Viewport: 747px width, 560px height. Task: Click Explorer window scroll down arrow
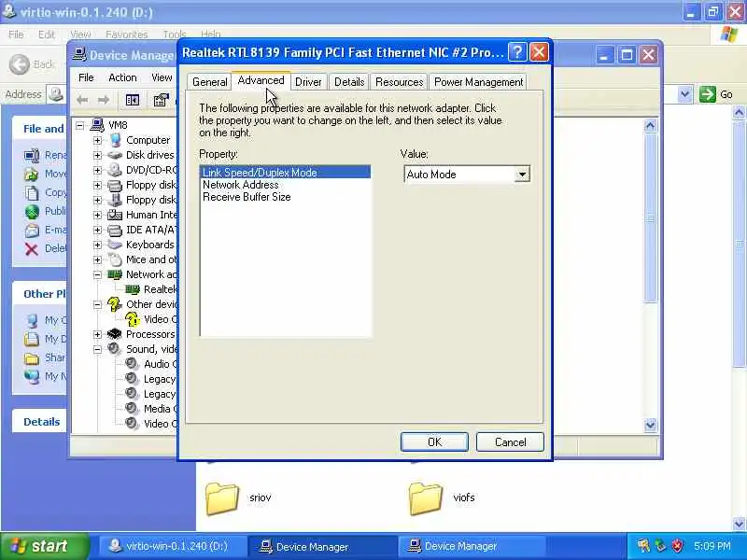(739, 524)
